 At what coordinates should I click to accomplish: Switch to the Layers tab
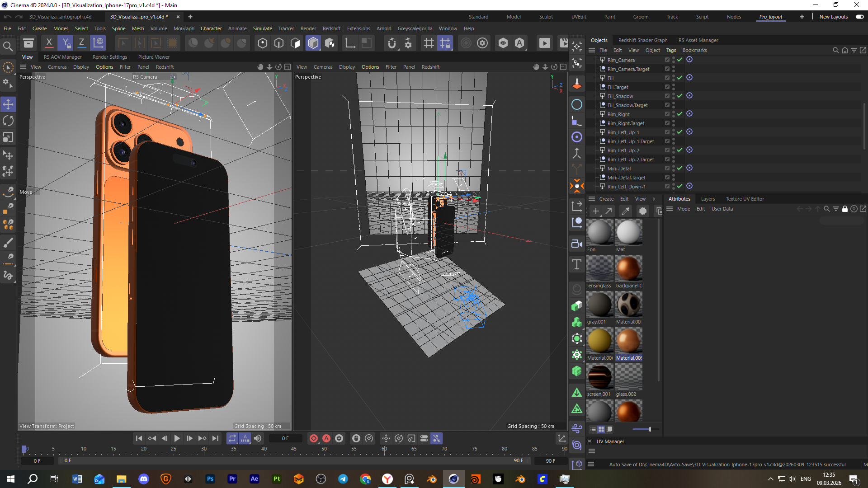tap(708, 199)
